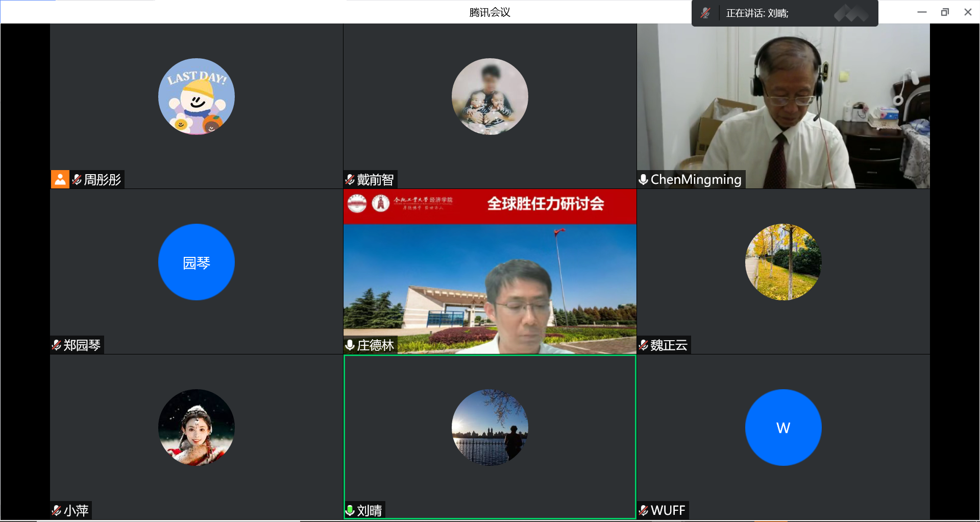Click the LAST DAY cartoon avatar
The image size is (980, 522).
[x=197, y=97]
